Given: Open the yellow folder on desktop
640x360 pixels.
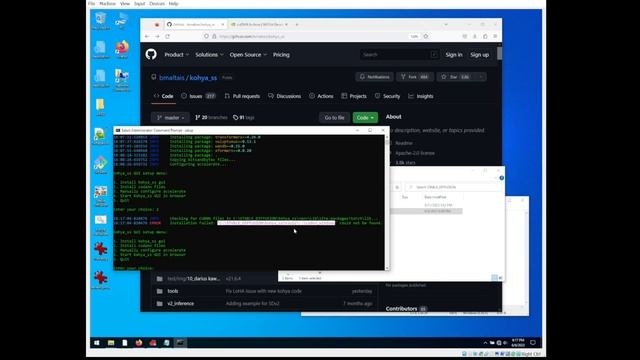Looking at the screenshot, I should 100,107.
